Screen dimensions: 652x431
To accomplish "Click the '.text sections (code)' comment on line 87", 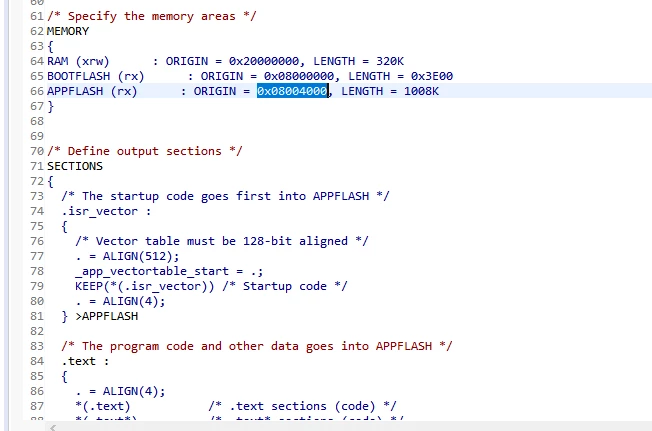I will [302, 406].
